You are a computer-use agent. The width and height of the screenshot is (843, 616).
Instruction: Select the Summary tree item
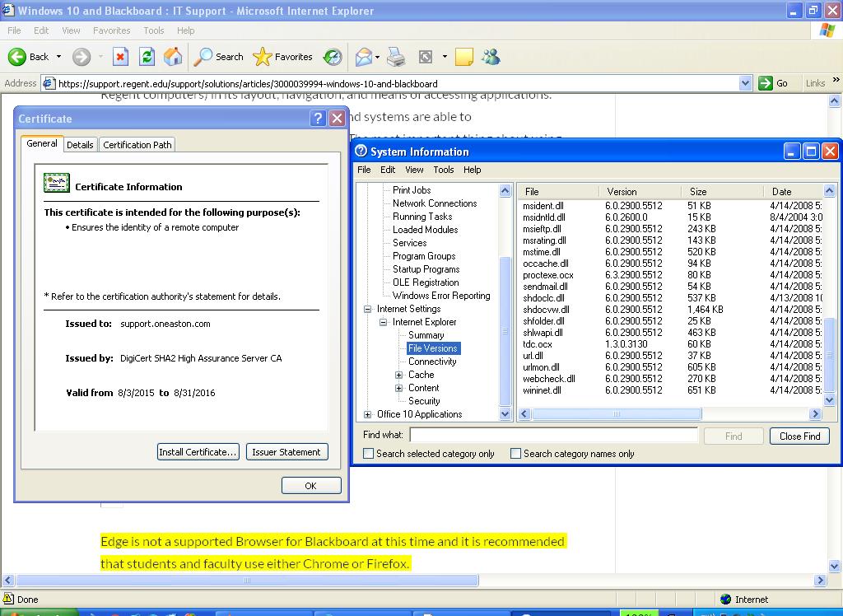[426, 335]
